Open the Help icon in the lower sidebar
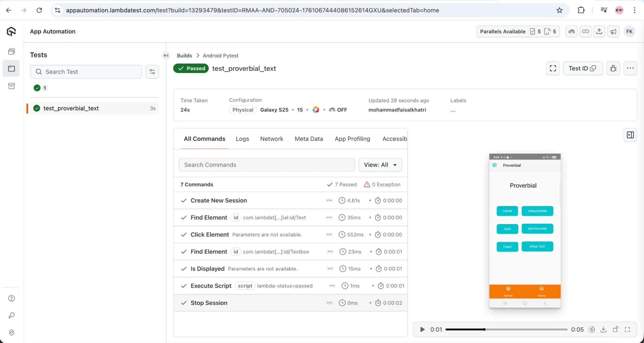 click(11, 298)
